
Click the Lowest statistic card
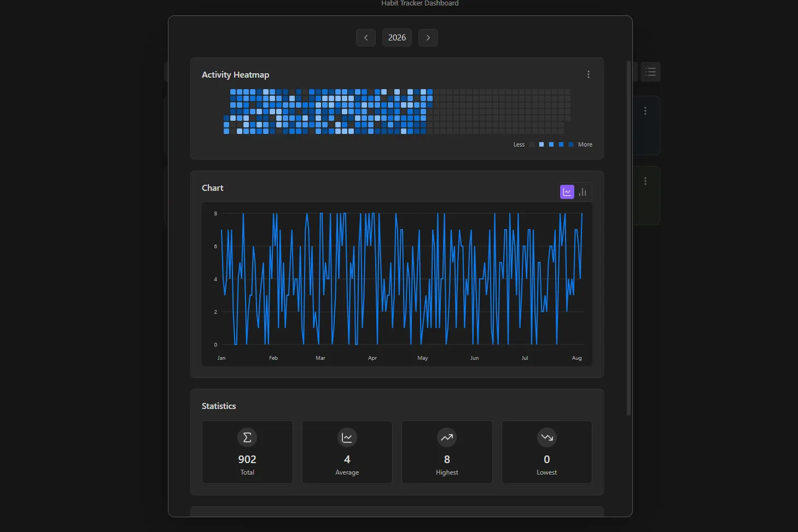tap(547, 452)
